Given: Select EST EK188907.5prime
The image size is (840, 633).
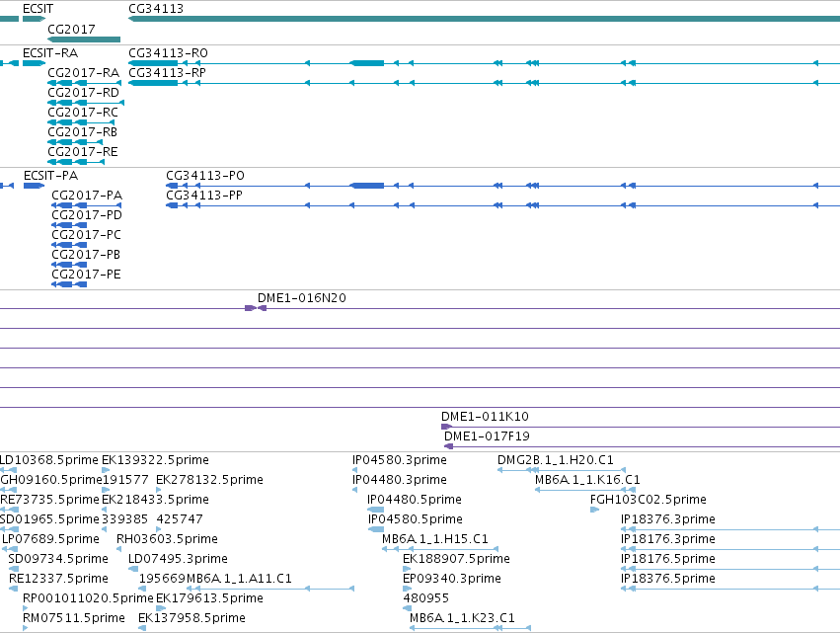Looking at the screenshot, I should [x=456, y=559].
